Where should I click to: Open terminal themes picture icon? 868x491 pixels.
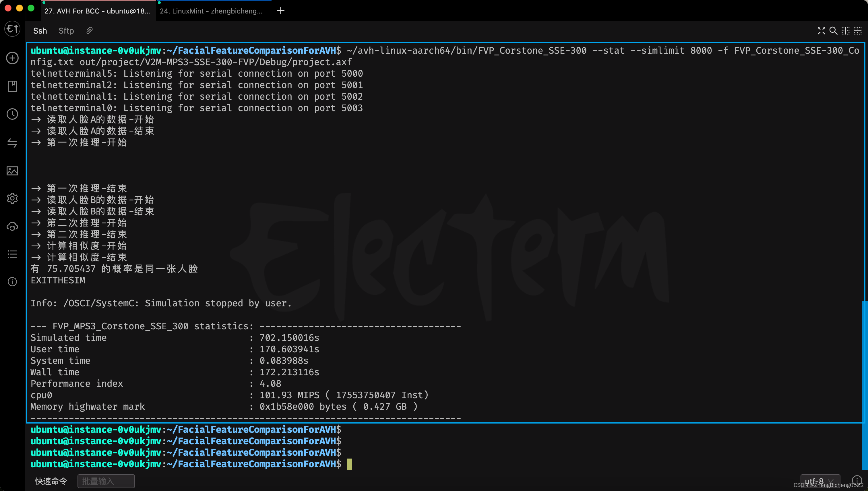point(12,171)
